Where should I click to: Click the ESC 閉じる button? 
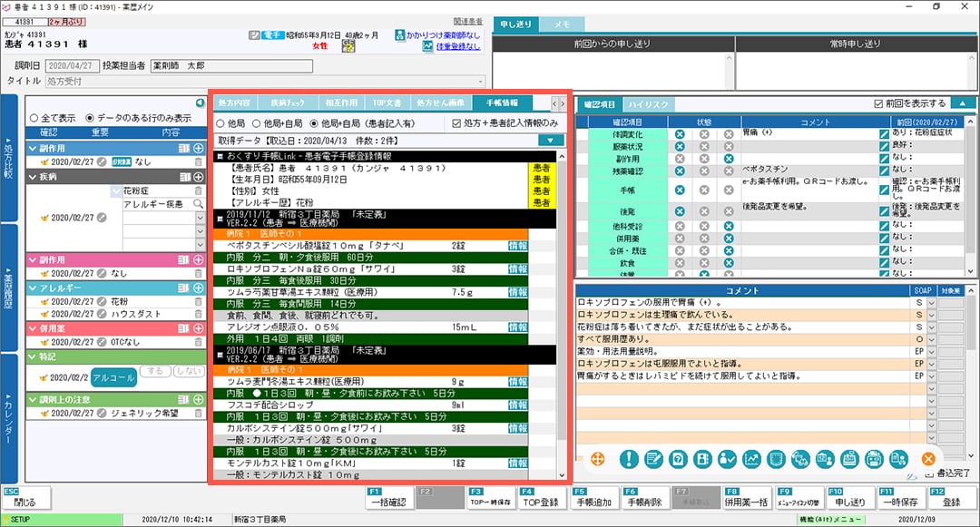(26, 498)
